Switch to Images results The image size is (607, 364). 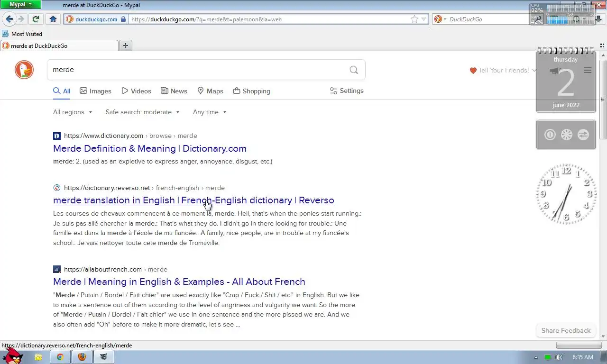[x=95, y=91]
